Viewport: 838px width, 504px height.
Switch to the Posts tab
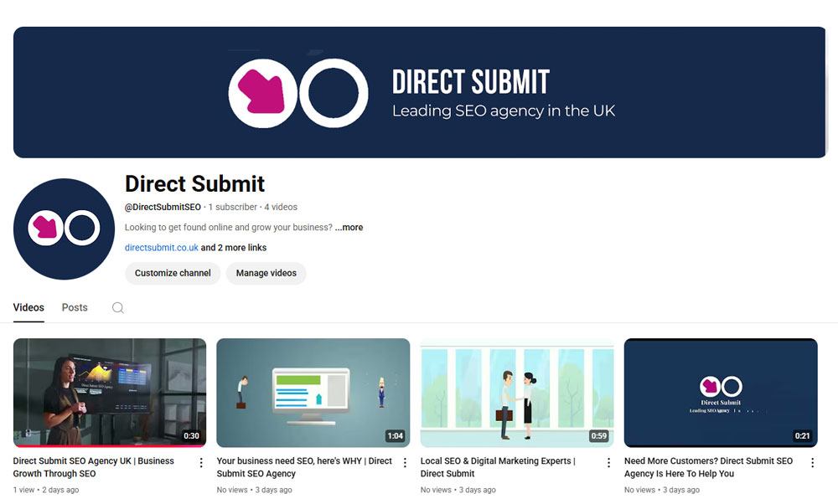click(x=75, y=307)
